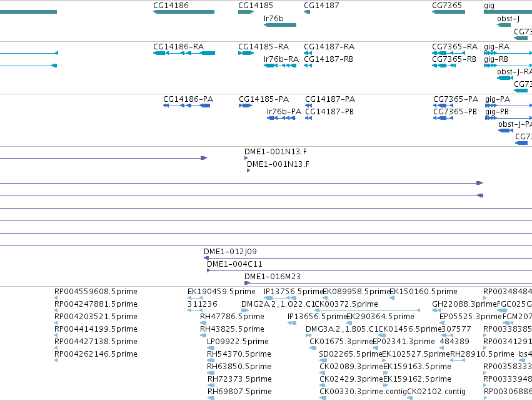Select the CG7365-RB transcript label

click(454, 59)
